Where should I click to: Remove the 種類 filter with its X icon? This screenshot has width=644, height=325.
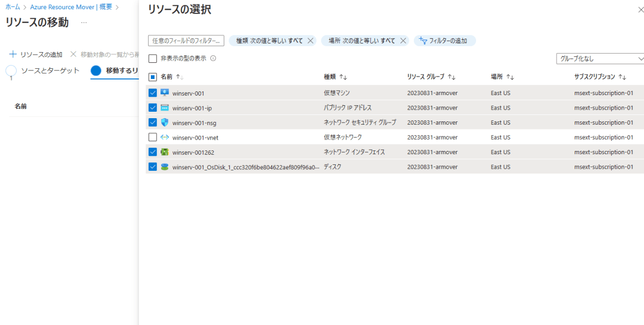point(310,41)
